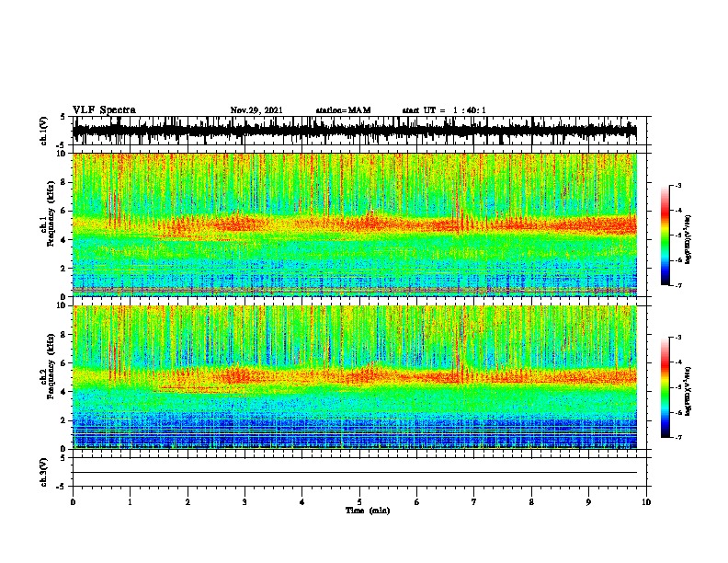Click the "-7" label on ch.1 color scale
Image resolution: width=728 pixels, height=563 pixels.
click(677, 285)
